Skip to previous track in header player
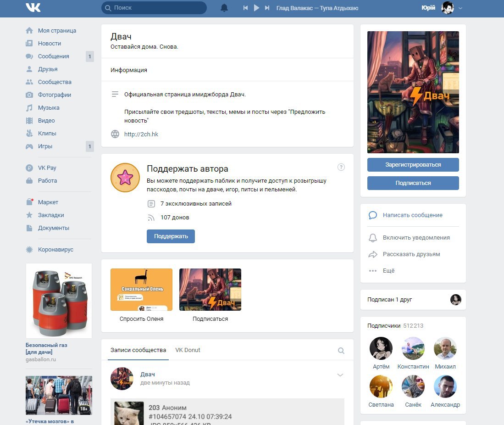The height and width of the screenshot is (425, 504). [x=245, y=8]
